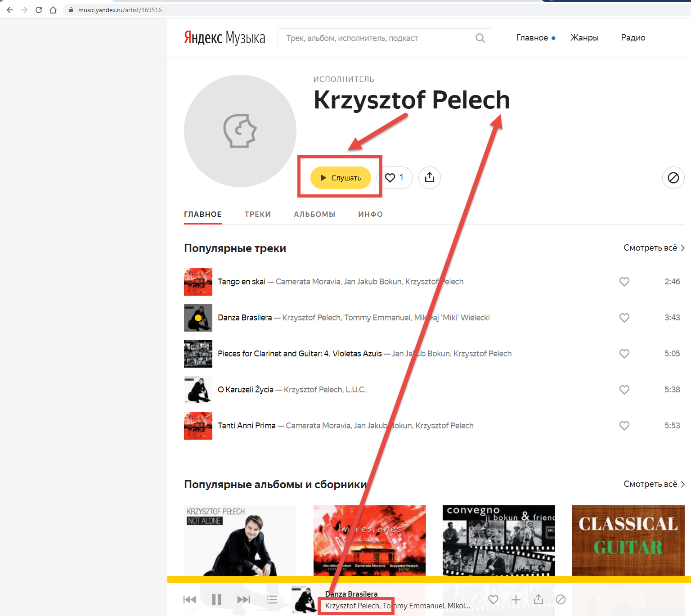Open the Главное navigation item
The width and height of the screenshot is (691, 616).
tap(532, 38)
